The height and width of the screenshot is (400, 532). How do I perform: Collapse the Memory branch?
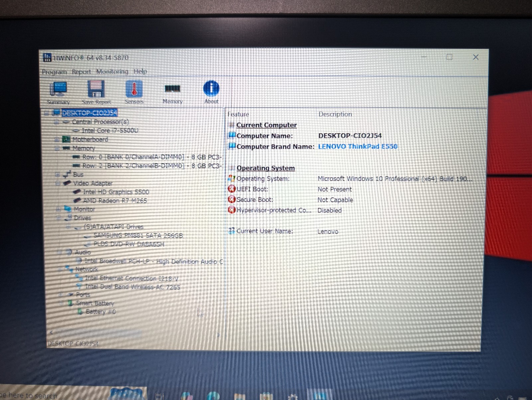point(57,148)
